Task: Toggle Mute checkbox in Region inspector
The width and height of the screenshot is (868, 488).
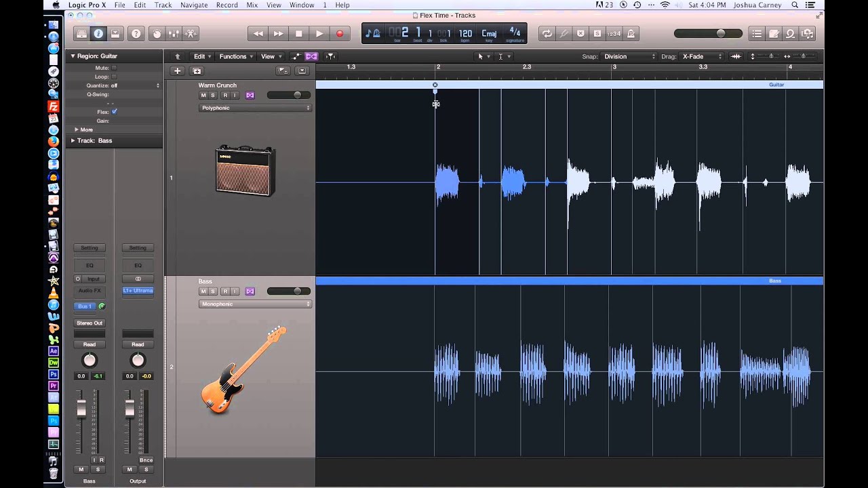Action: [x=114, y=68]
